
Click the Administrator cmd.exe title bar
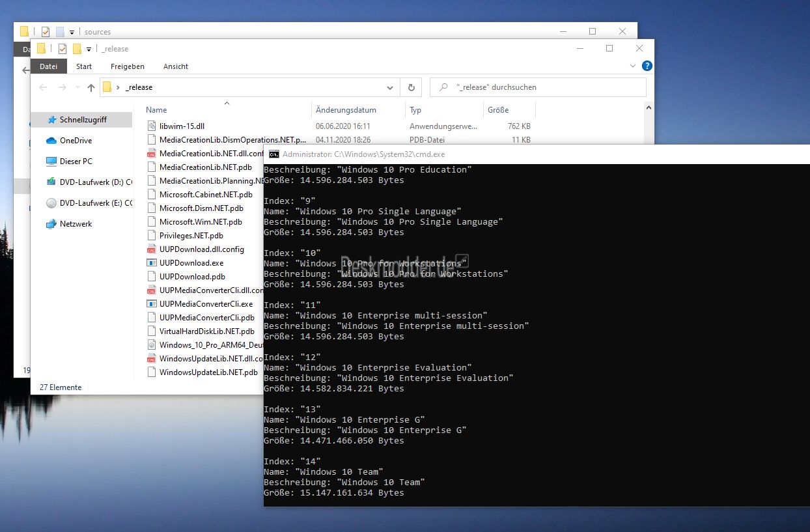[x=537, y=154]
